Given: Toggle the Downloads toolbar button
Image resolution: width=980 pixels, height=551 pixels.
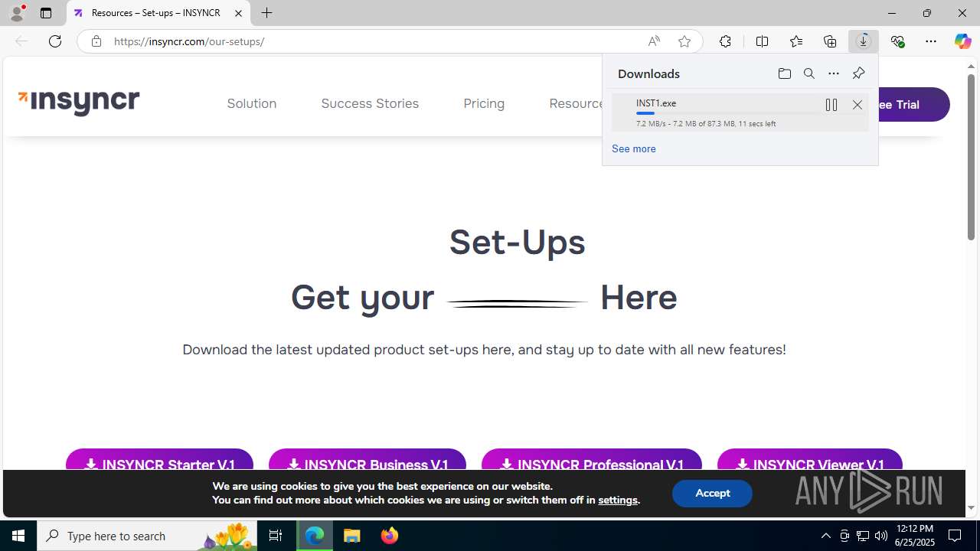Looking at the screenshot, I should pos(864,41).
